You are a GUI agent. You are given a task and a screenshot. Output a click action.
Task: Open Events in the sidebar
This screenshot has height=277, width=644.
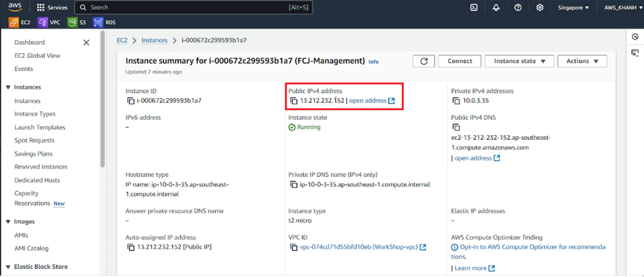tap(24, 69)
